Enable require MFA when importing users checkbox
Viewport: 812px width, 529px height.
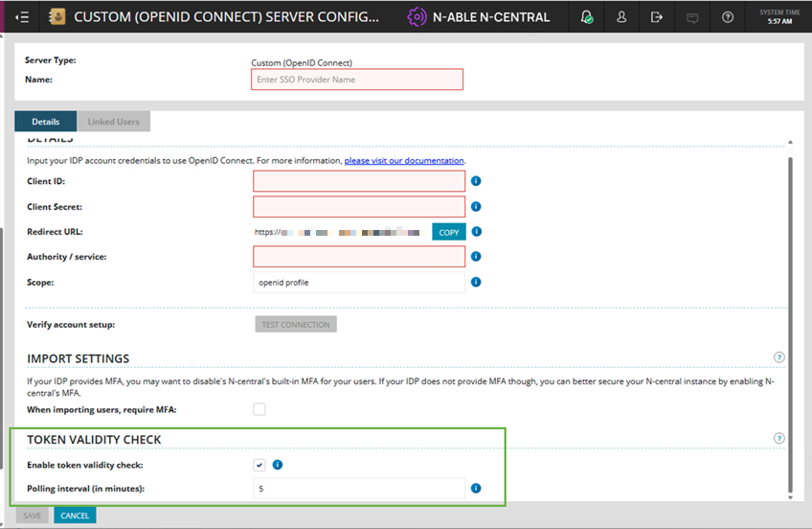click(259, 409)
